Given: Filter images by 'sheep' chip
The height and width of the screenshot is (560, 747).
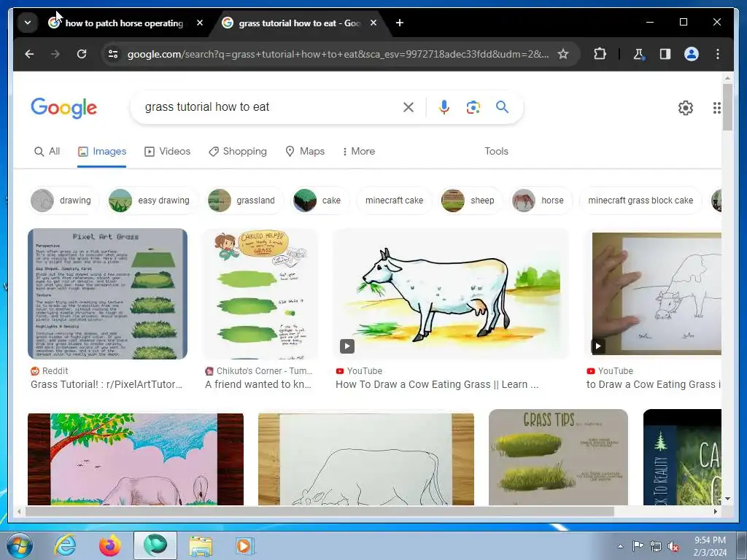Looking at the screenshot, I should [471, 201].
